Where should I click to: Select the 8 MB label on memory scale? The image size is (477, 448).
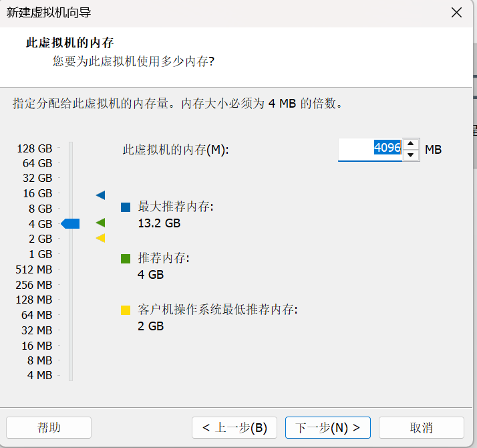[40, 360]
